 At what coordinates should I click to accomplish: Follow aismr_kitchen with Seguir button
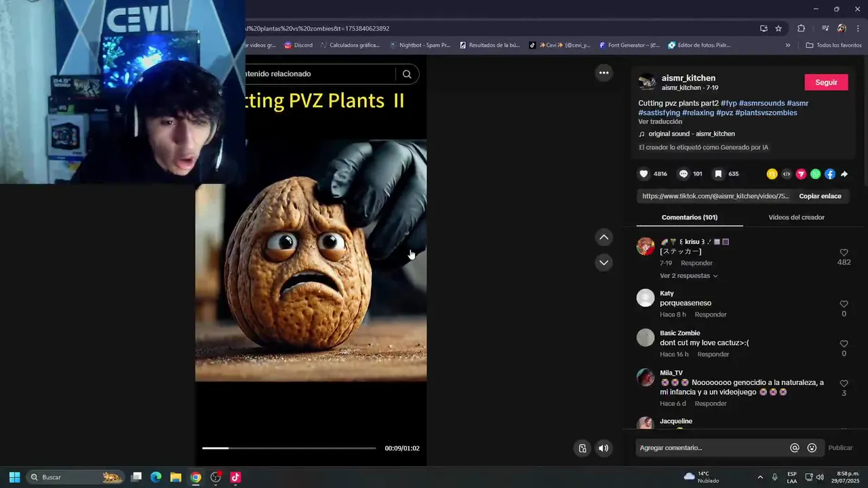826,82
